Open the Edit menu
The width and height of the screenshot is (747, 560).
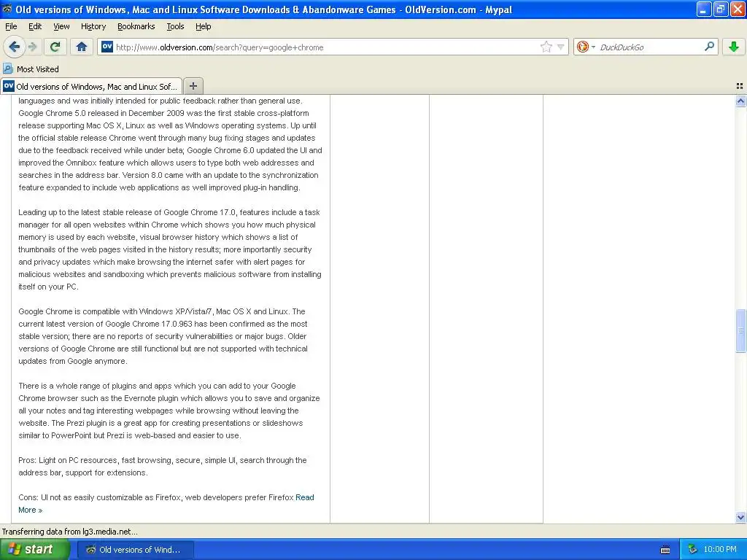coord(35,26)
